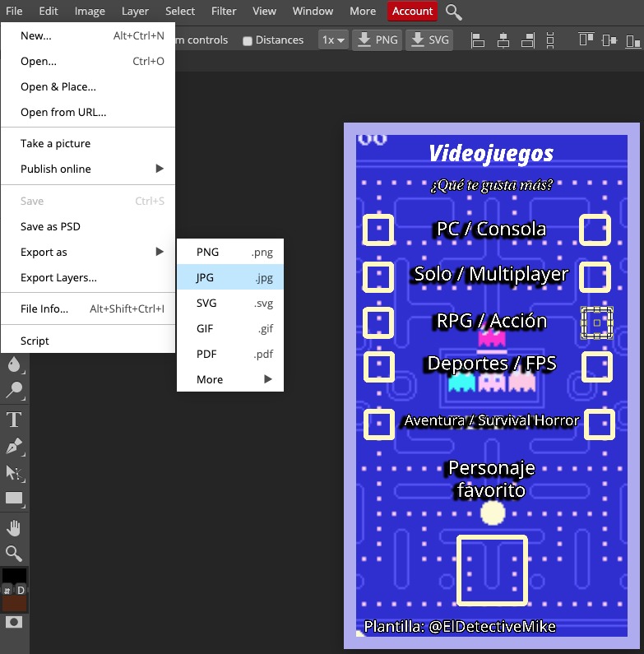Open File Info... from the File menu
This screenshot has height=654, width=644.
(x=88, y=308)
